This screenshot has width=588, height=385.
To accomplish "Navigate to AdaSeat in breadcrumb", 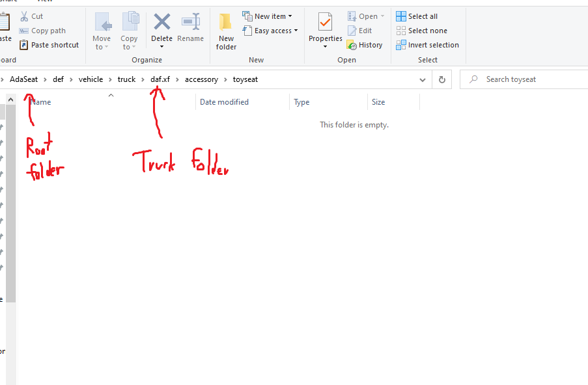I will pyautogui.click(x=23, y=79).
